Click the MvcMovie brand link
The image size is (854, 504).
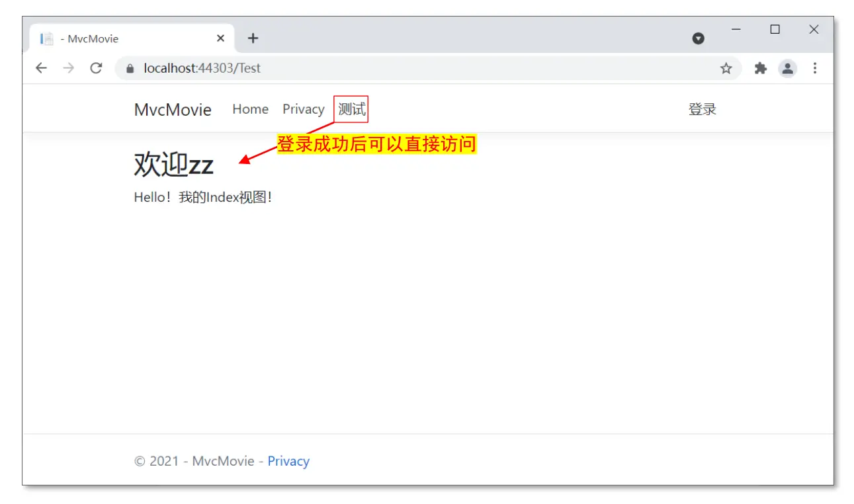point(173,110)
